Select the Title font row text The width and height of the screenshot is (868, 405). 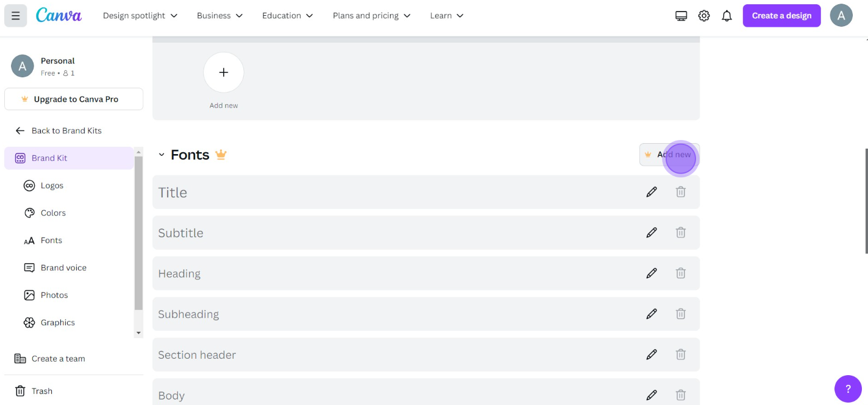point(173,192)
